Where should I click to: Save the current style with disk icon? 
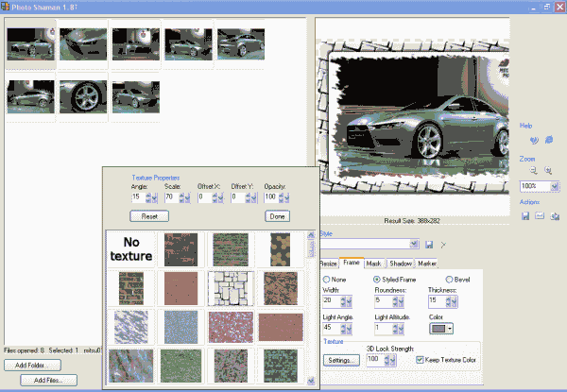(x=428, y=246)
